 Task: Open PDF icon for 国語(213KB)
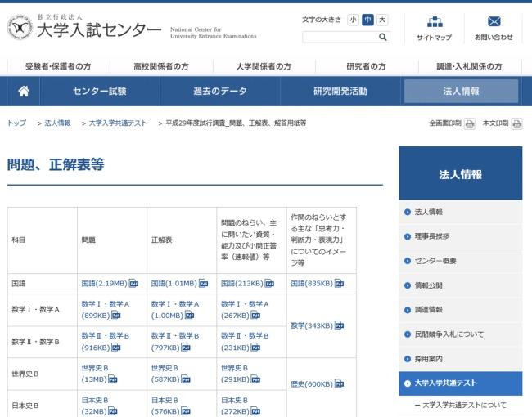[269, 284]
